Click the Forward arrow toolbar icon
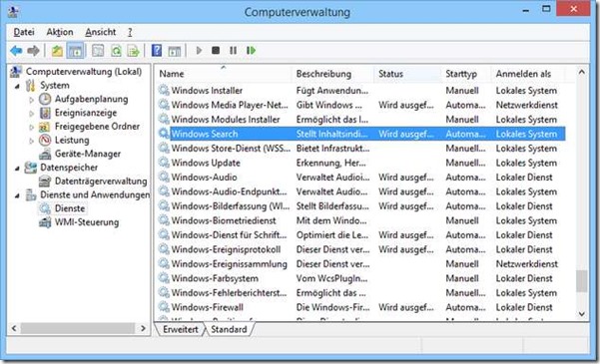Image resolution: width=600 pixels, height=364 pixels. pyautogui.click(x=34, y=51)
